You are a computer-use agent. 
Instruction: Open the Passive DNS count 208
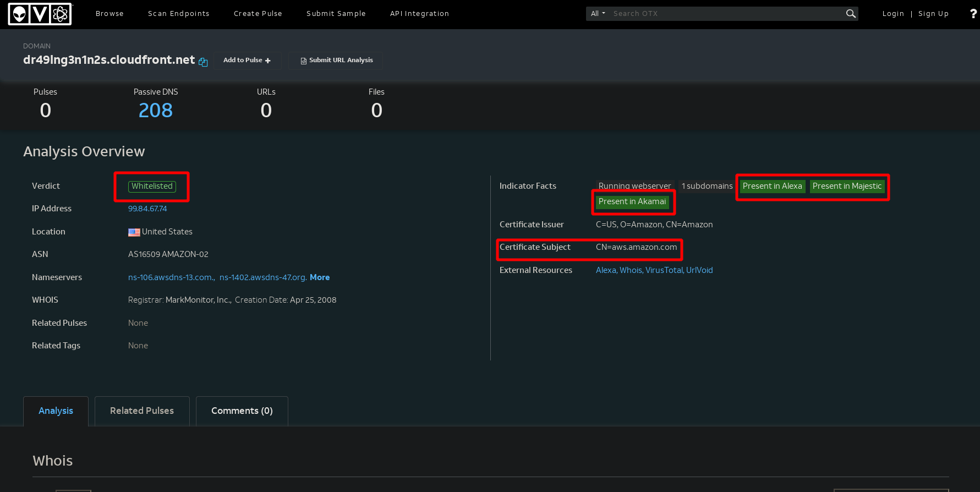[x=156, y=111]
